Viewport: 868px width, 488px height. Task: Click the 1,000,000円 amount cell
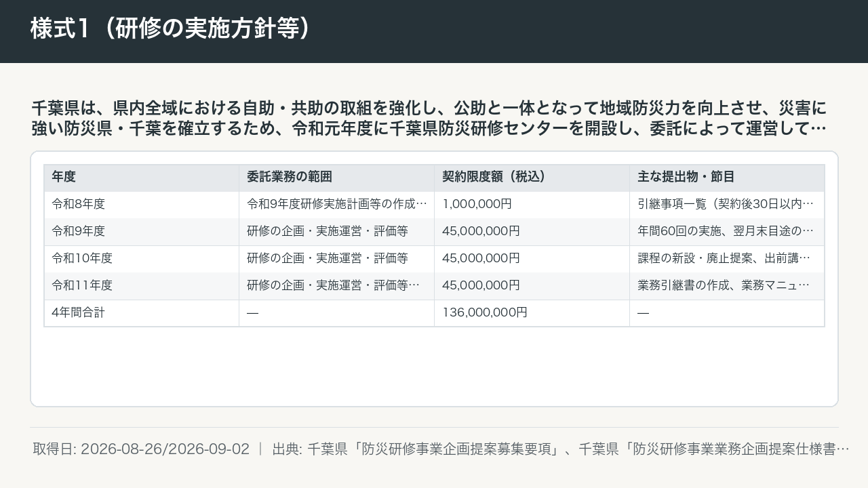pos(532,204)
